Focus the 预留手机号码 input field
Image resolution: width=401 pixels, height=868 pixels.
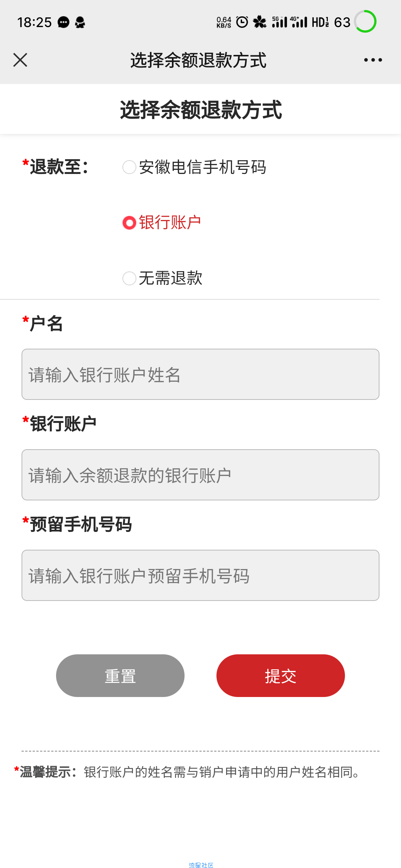point(200,575)
